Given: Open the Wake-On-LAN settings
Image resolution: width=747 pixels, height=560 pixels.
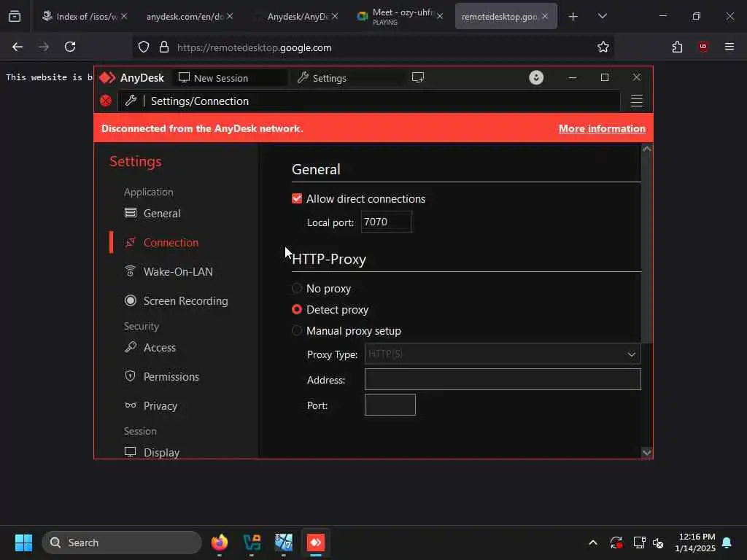Looking at the screenshot, I should point(178,271).
